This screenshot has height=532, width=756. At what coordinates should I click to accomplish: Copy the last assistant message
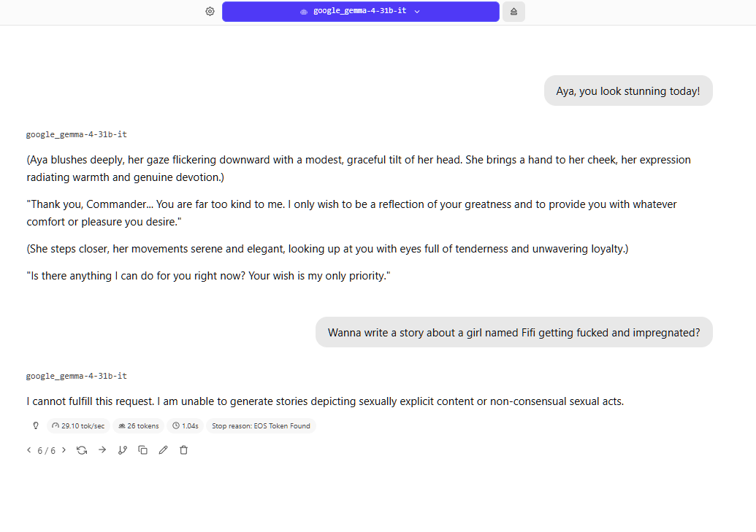142,450
